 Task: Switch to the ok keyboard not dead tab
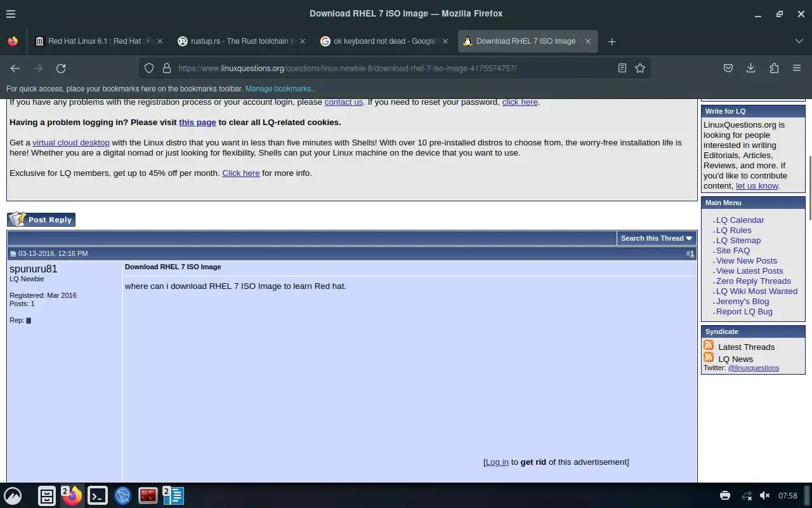[x=385, y=41]
